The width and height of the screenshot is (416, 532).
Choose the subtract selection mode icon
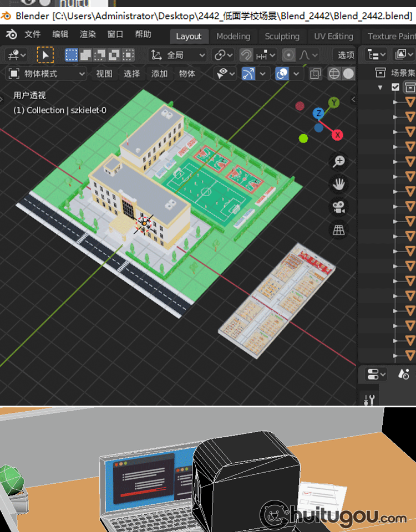(99, 55)
